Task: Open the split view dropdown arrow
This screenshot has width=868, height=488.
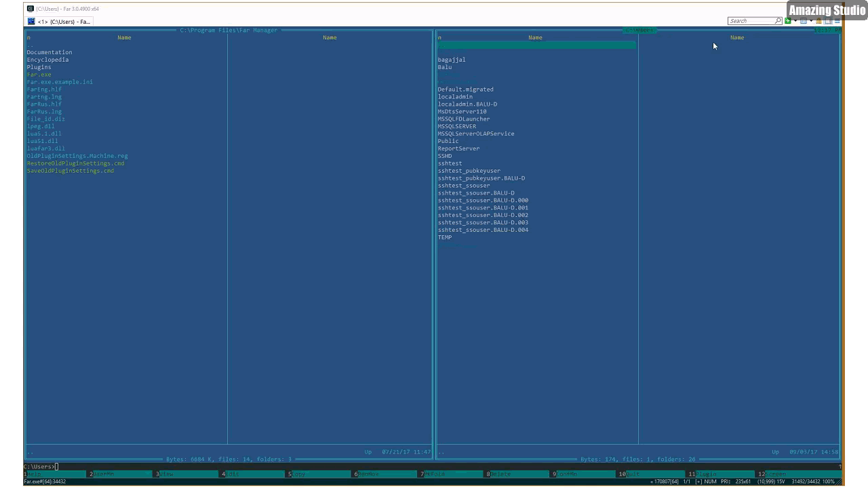Action: pyautogui.click(x=811, y=21)
